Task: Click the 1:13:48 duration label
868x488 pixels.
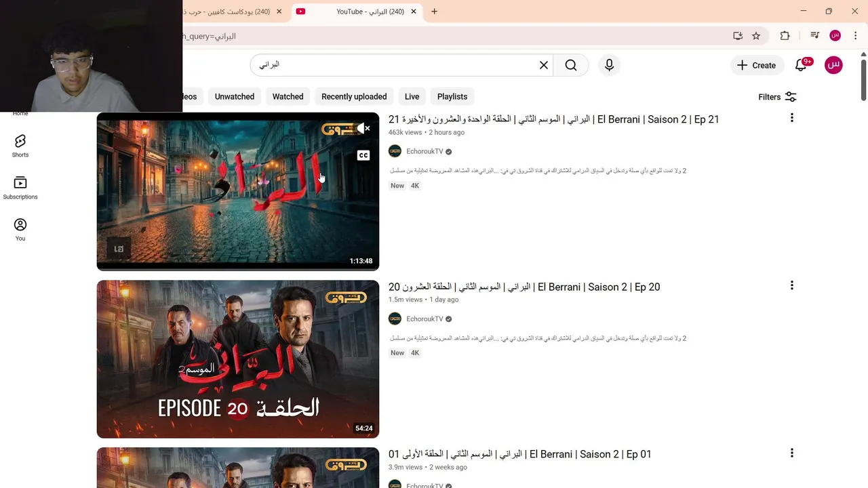Action: pyautogui.click(x=361, y=261)
